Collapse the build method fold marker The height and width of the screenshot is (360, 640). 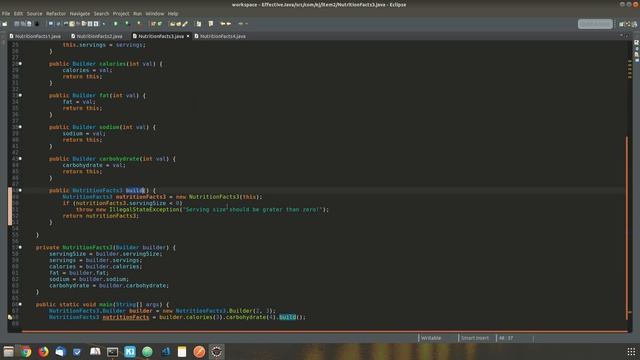click(20, 190)
